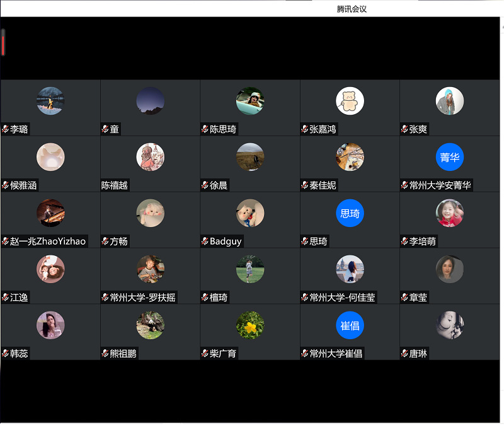Click the muted mic icon beside 常州大学安菁华
The width and height of the screenshot is (504, 425).
pyautogui.click(x=404, y=185)
